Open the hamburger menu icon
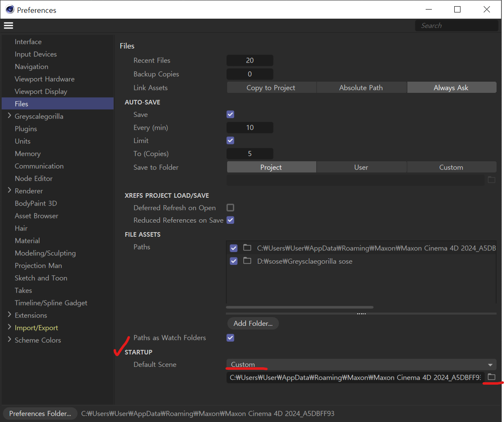Screen dimensions: 504x422 9,25
